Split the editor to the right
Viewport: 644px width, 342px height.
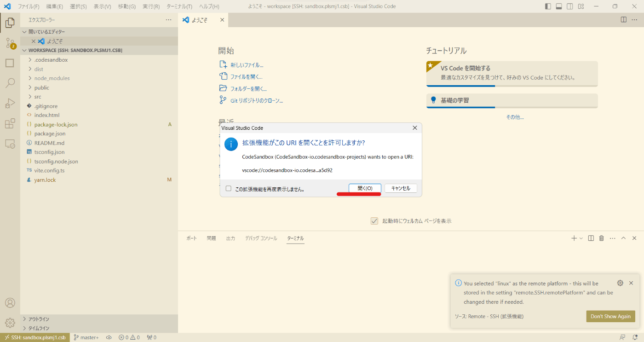[623, 20]
